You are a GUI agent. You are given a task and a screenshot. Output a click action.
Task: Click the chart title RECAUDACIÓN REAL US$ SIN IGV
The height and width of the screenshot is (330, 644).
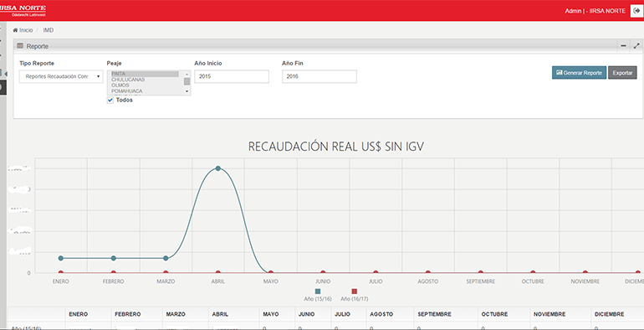336,147
